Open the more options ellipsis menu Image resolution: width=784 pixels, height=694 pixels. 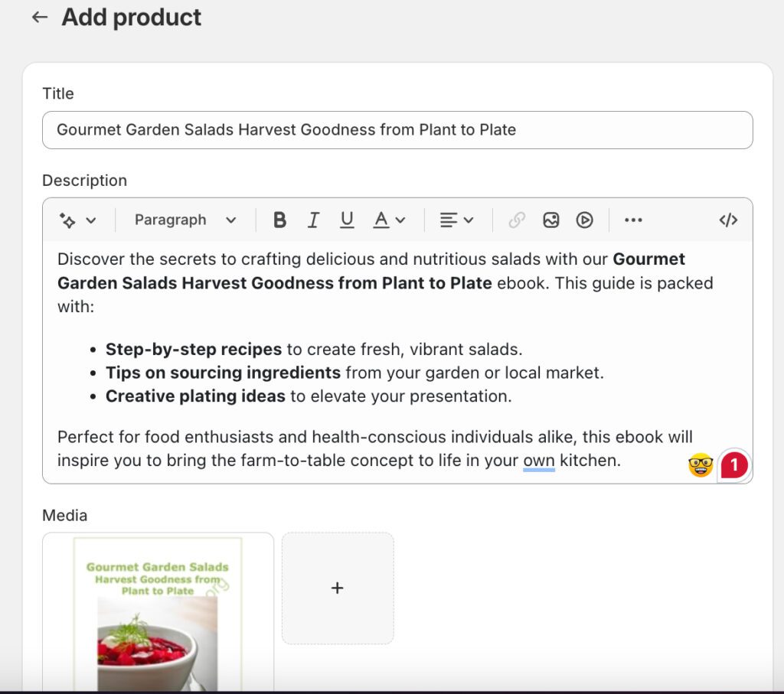(633, 220)
